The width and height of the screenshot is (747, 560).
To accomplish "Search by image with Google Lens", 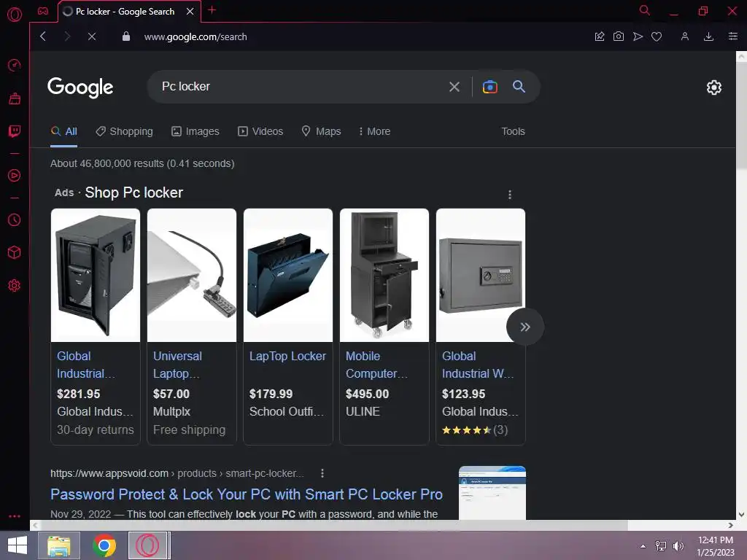I will click(x=489, y=87).
